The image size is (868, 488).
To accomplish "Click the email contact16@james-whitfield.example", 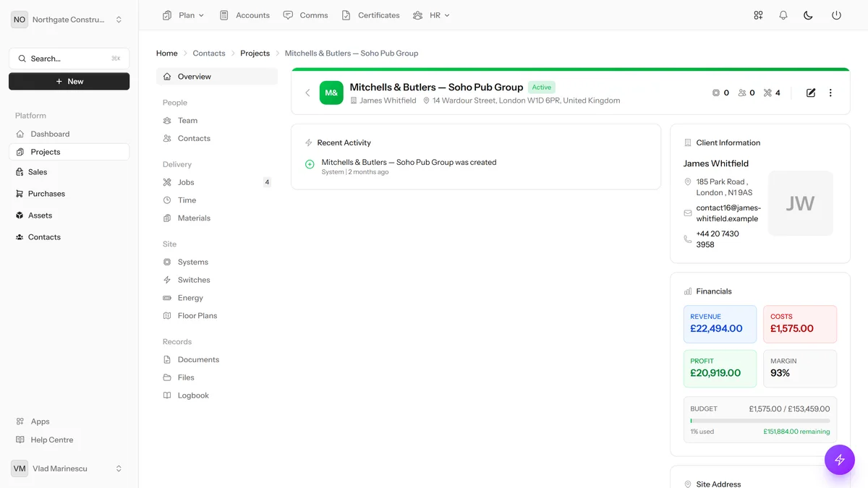I will (x=727, y=213).
